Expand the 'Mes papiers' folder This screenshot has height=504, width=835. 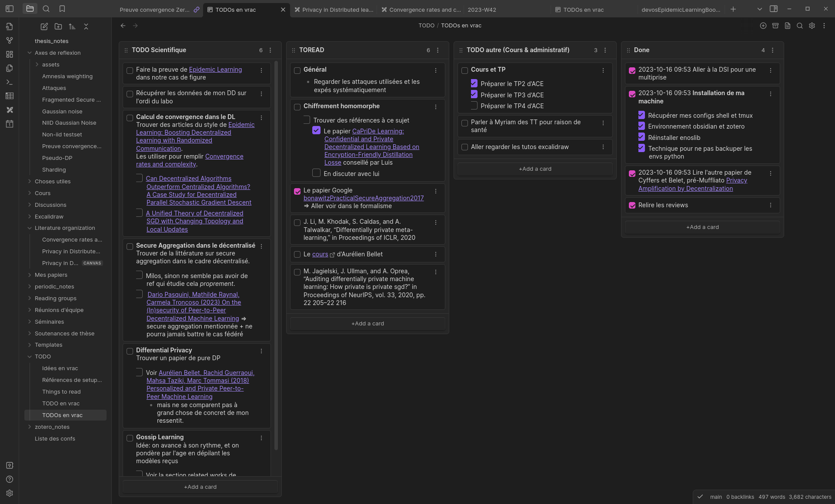point(30,275)
